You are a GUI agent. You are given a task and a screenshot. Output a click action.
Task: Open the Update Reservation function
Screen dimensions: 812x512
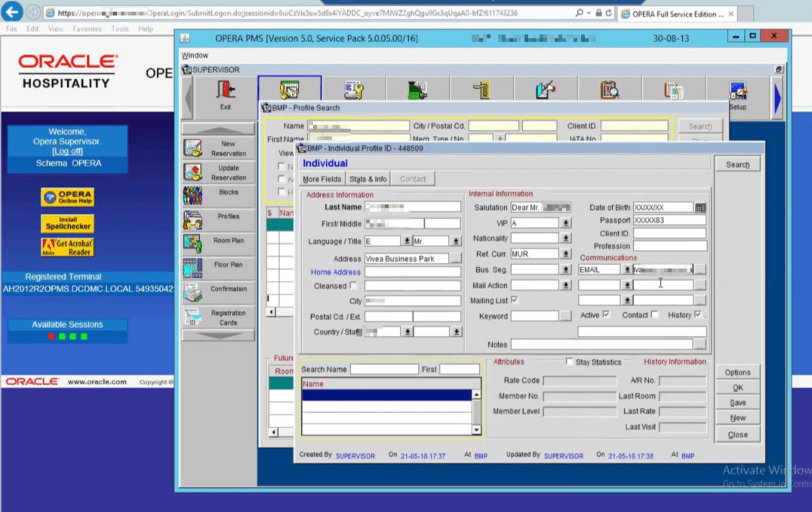(217, 171)
